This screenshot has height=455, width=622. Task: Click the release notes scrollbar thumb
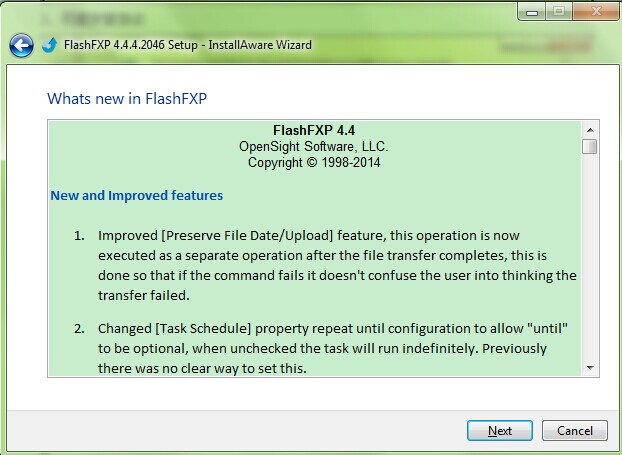click(590, 147)
